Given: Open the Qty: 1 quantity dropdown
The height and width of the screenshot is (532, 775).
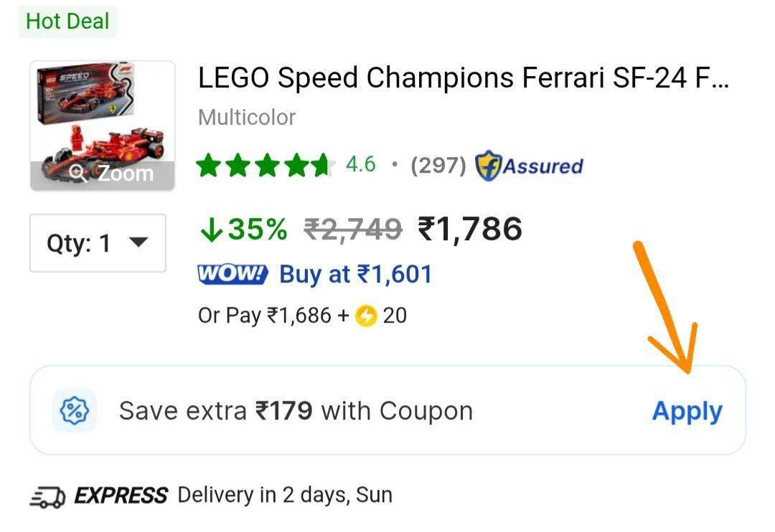Looking at the screenshot, I should click(98, 243).
